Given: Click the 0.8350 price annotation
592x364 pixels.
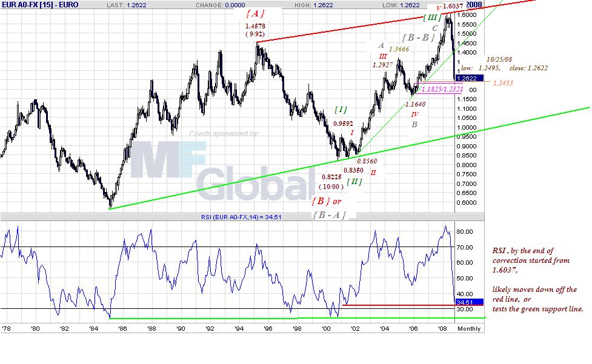Looking at the screenshot, I should click(353, 171).
